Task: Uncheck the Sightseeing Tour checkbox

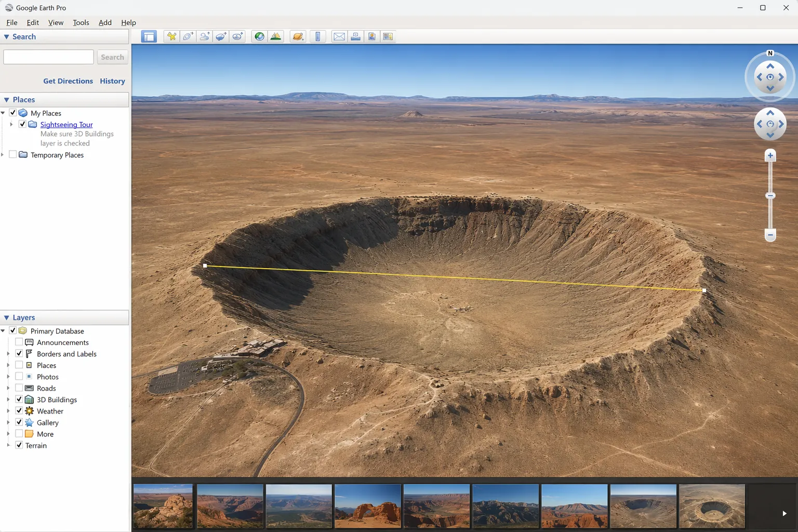Action: click(x=22, y=124)
